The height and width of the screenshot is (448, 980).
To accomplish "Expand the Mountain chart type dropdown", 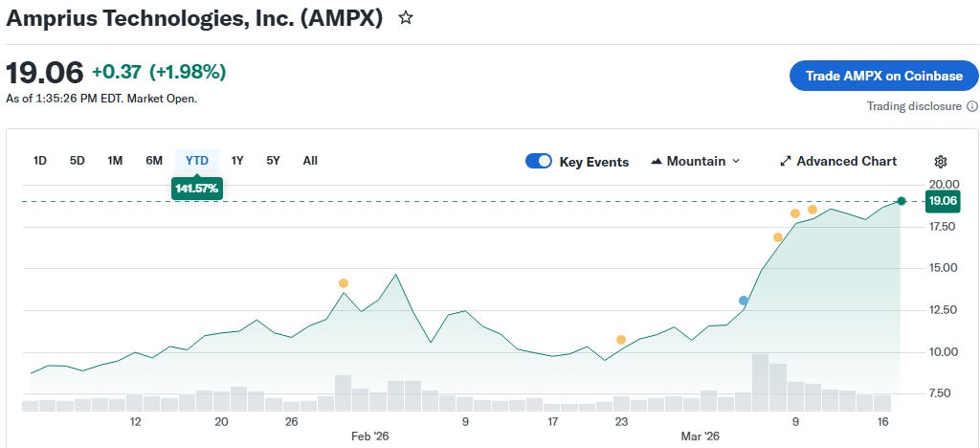I will (696, 161).
